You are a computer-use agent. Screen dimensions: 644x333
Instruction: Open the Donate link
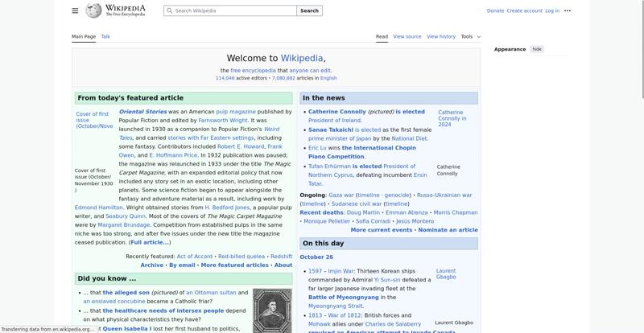[x=495, y=11]
